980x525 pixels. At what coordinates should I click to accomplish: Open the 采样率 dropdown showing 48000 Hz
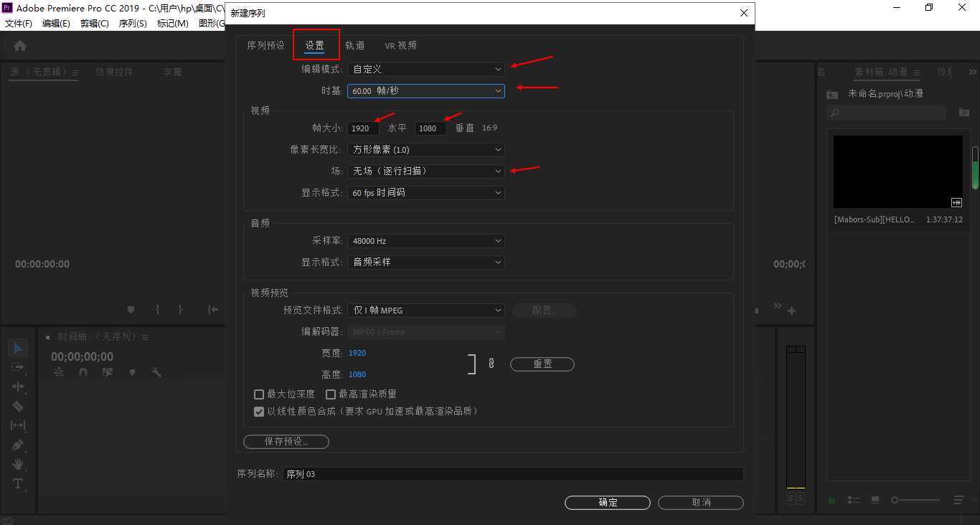[x=426, y=241]
